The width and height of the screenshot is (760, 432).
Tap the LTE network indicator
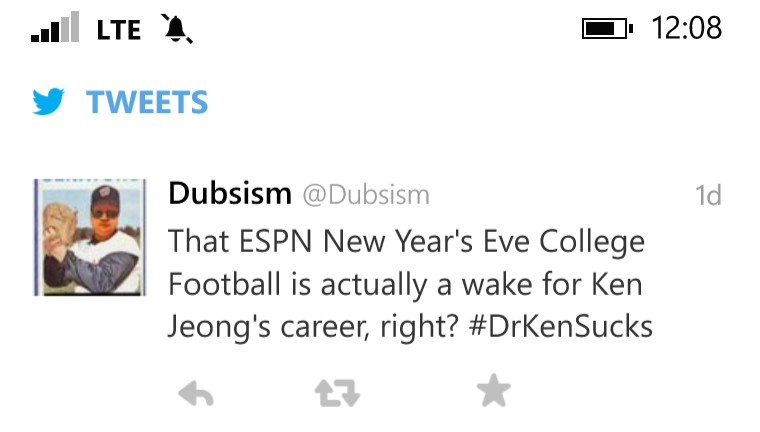coord(119,30)
